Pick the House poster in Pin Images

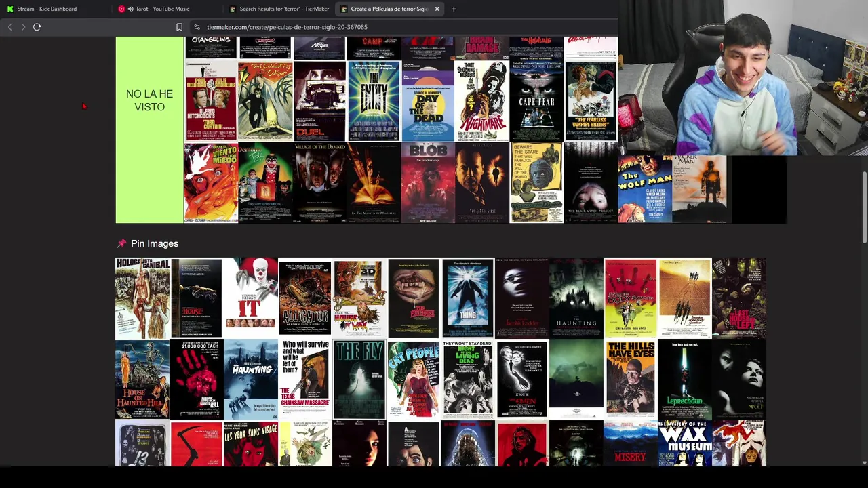[197, 298]
